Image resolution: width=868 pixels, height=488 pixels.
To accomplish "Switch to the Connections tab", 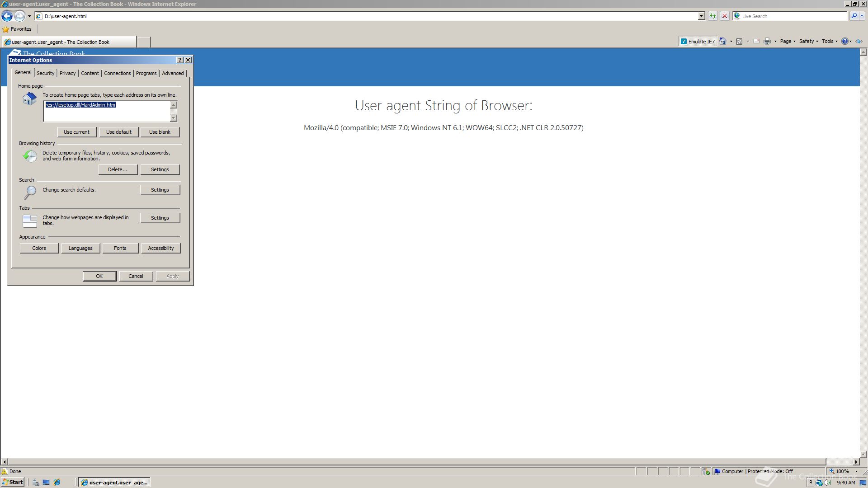I will click(117, 73).
